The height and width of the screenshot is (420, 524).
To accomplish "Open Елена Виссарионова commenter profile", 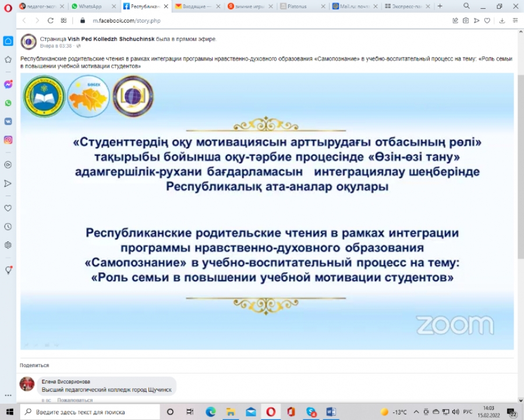I will coord(66,382).
